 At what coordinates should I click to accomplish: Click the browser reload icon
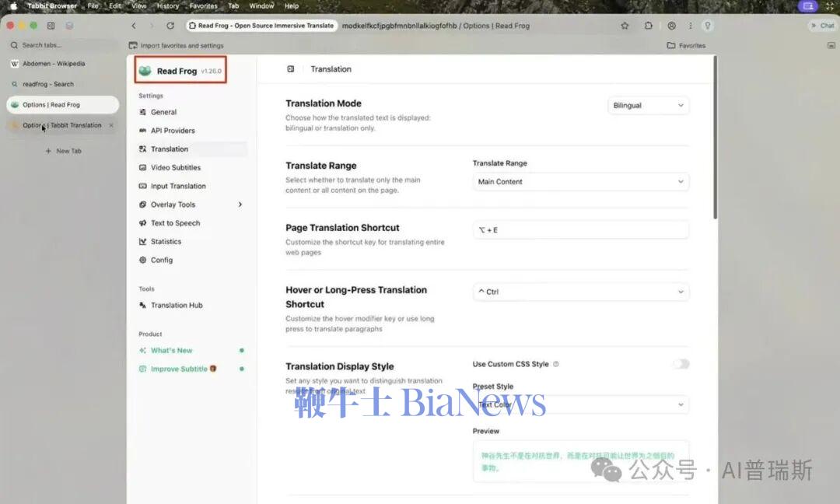pos(170,26)
